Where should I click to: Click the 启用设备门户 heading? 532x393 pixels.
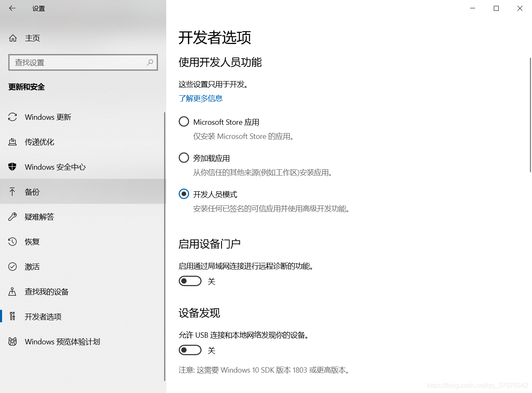coord(209,244)
